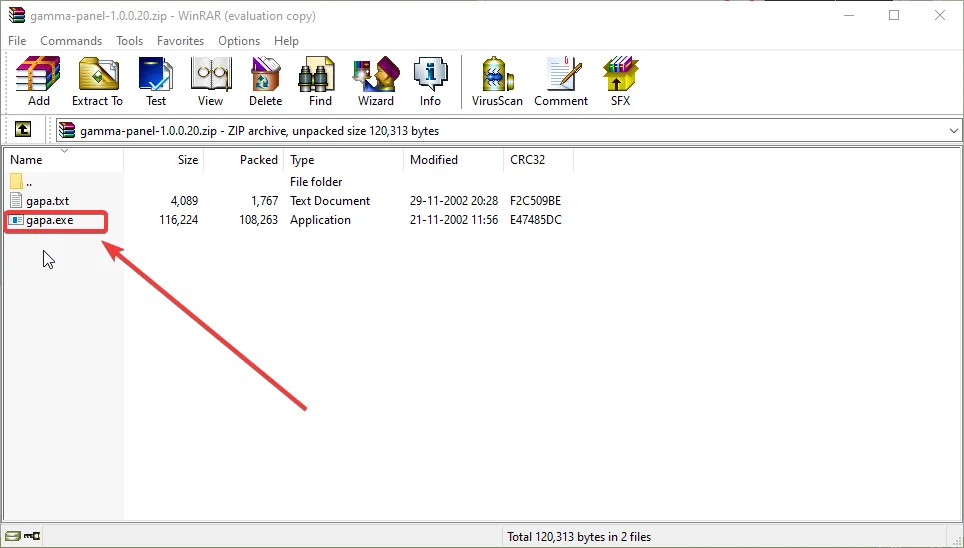964x548 pixels.
Task: Open the Favorites menu
Action: tap(180, 41)
